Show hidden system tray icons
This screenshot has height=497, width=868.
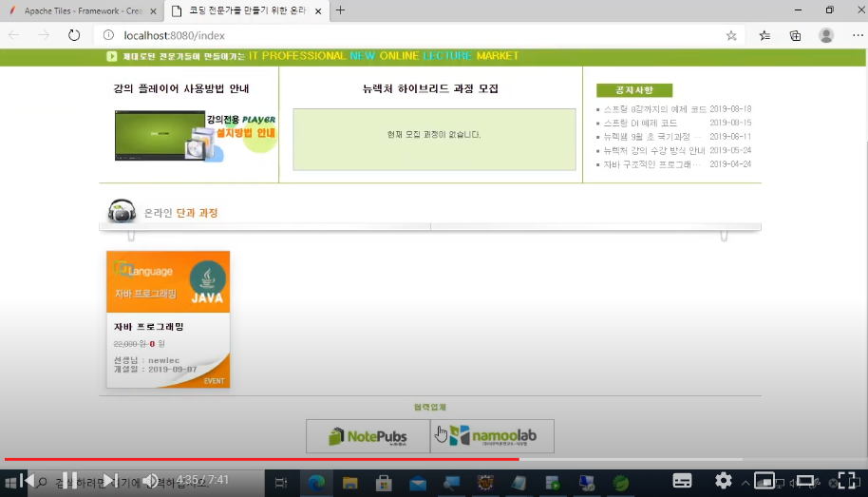pos(745,484)
